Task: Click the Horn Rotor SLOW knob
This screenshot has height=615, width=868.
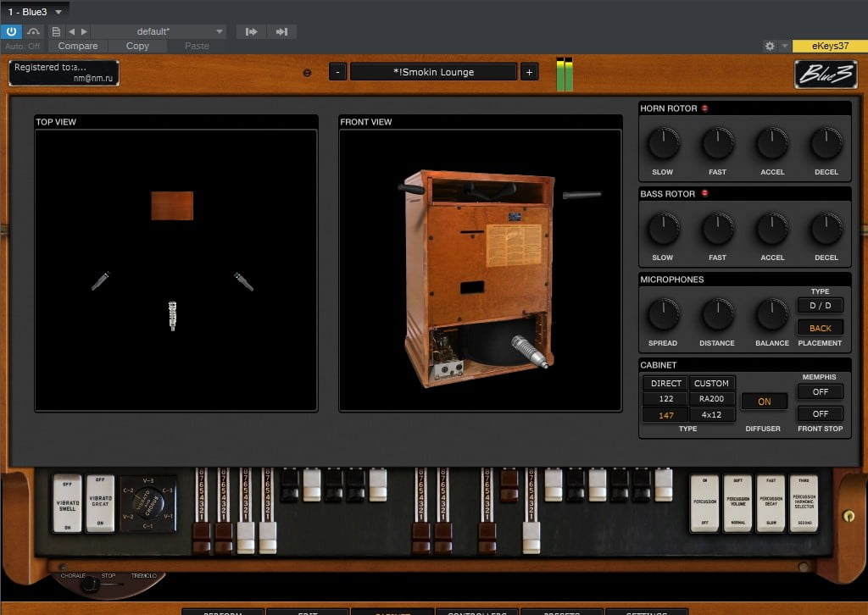Action: pos(664,143)
